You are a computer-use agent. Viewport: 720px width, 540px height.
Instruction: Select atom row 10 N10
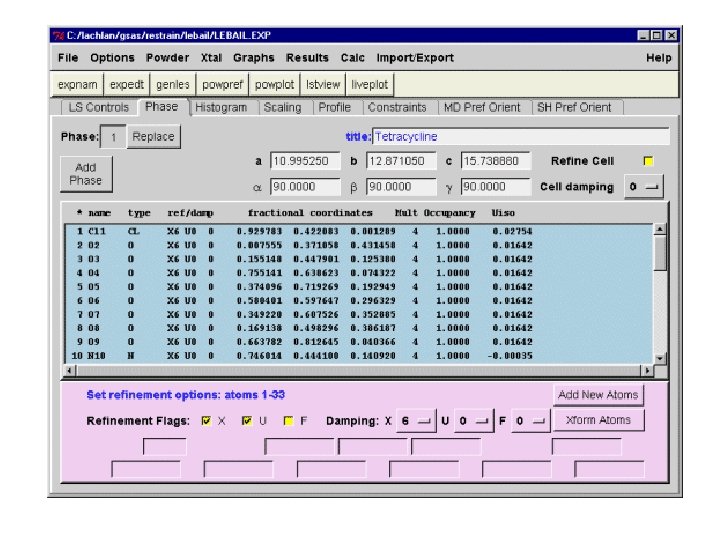[359, 355]
